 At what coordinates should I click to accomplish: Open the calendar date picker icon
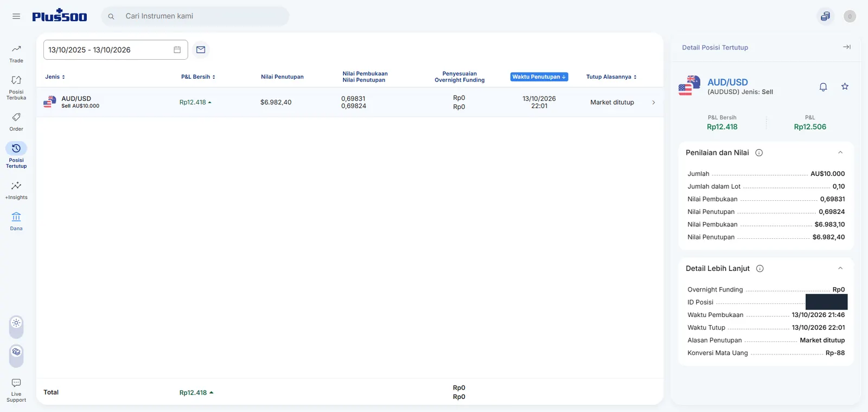coord(177,49)
